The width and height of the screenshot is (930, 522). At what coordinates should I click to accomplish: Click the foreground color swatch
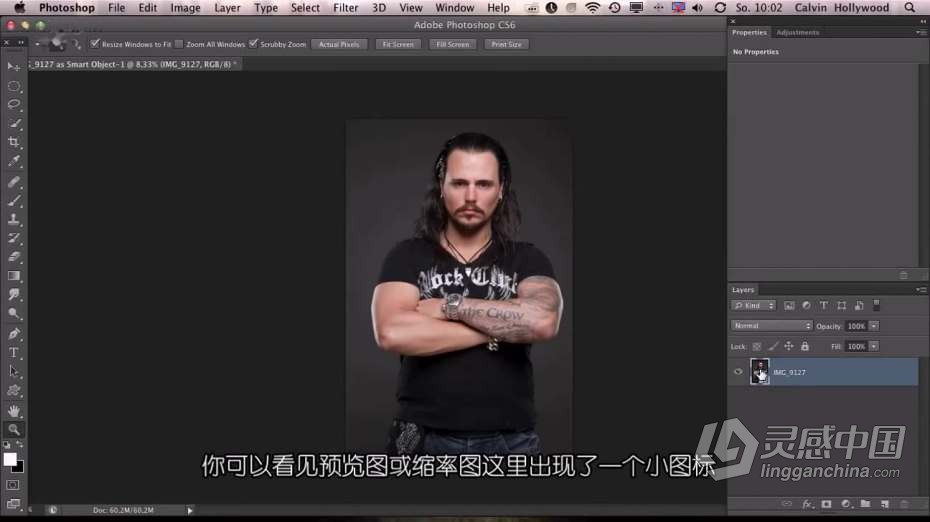point(9,459)
